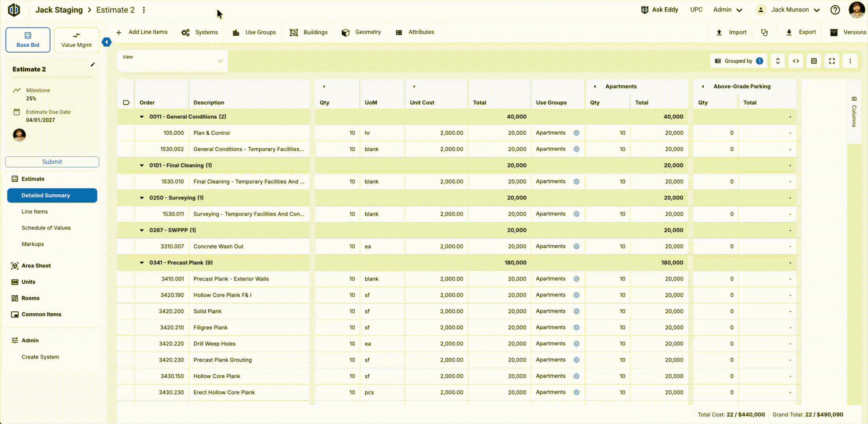Screen dimensions: 868x424
Task: Click the fullscreen grid icon
Action: [831, 61]
